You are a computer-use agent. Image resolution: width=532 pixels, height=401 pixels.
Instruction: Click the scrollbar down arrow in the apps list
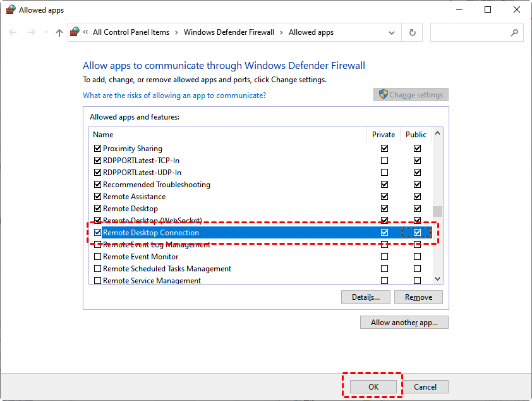tap(437, 278)
